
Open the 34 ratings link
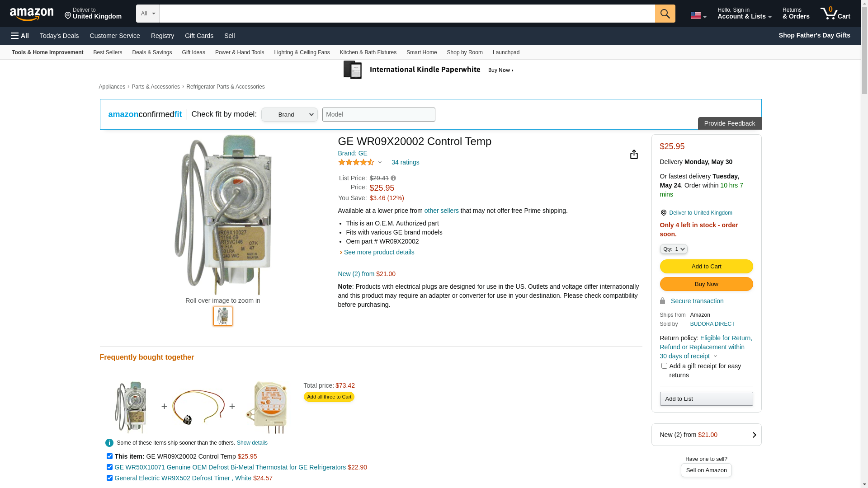405,162
